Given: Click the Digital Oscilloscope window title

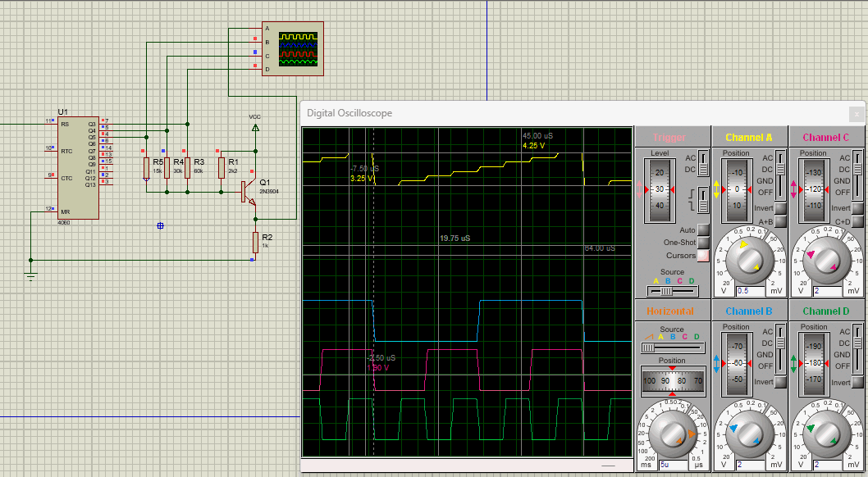Looking at the screenshot, I should click(349, 113).
